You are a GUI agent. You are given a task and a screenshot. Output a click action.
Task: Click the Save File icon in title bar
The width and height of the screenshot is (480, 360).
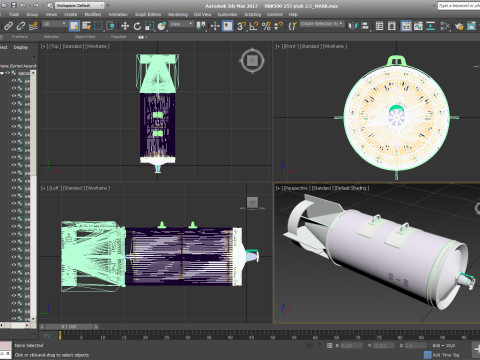(14, 5)
